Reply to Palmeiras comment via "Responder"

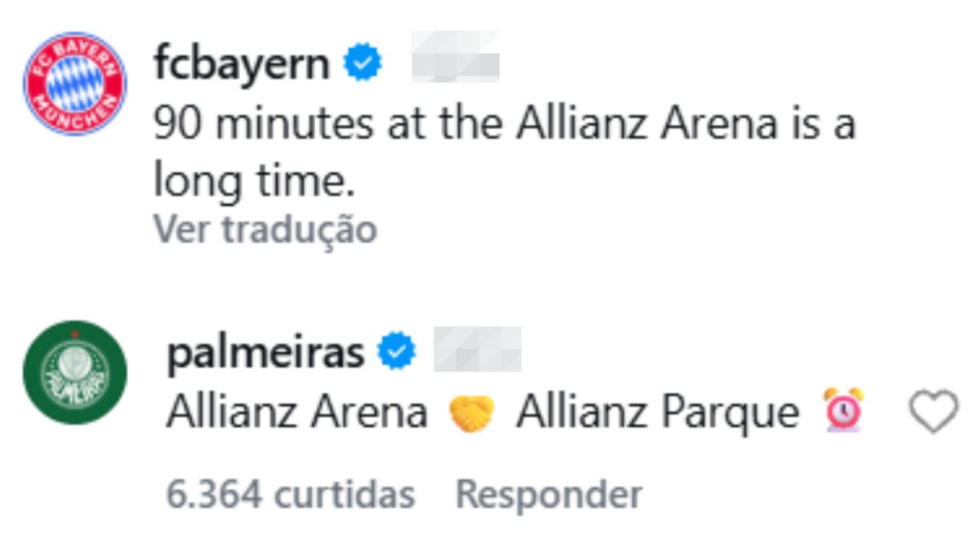pos(549,494)
